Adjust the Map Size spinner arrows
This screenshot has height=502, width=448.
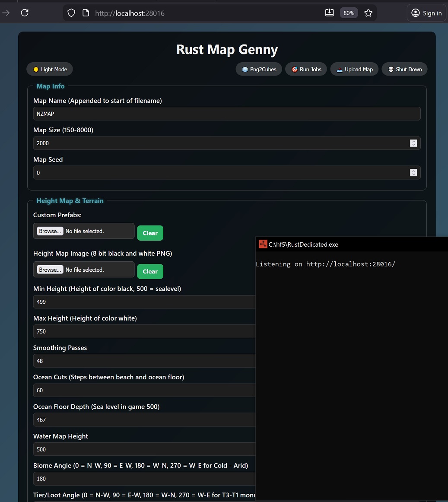[413, 143]
